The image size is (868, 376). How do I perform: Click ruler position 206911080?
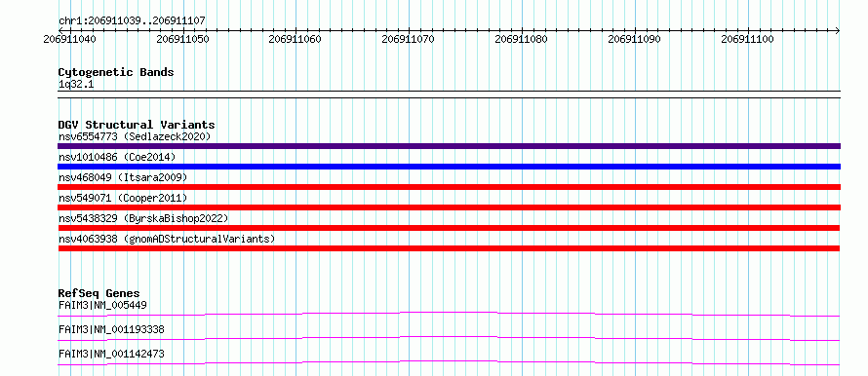click(522, 39)
